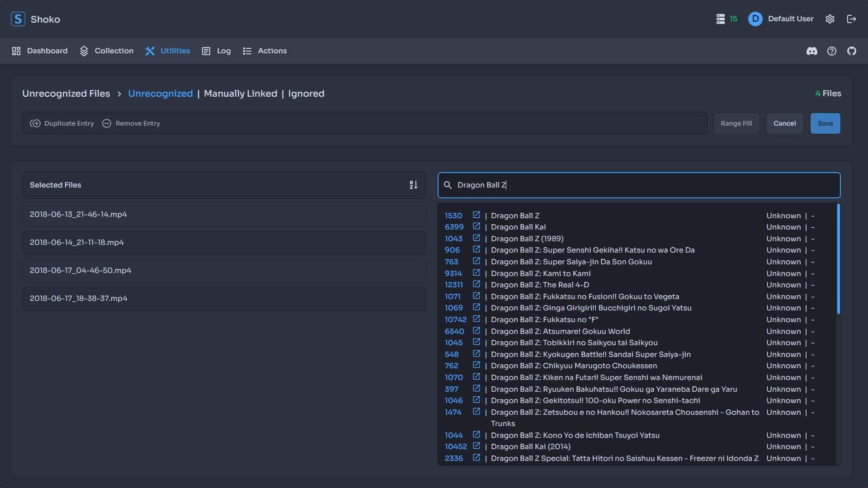868x488 pixels.
Task: Open external link for Kono Yo de Ichiban Tsuyoi Yatsu
Action: 476,434
